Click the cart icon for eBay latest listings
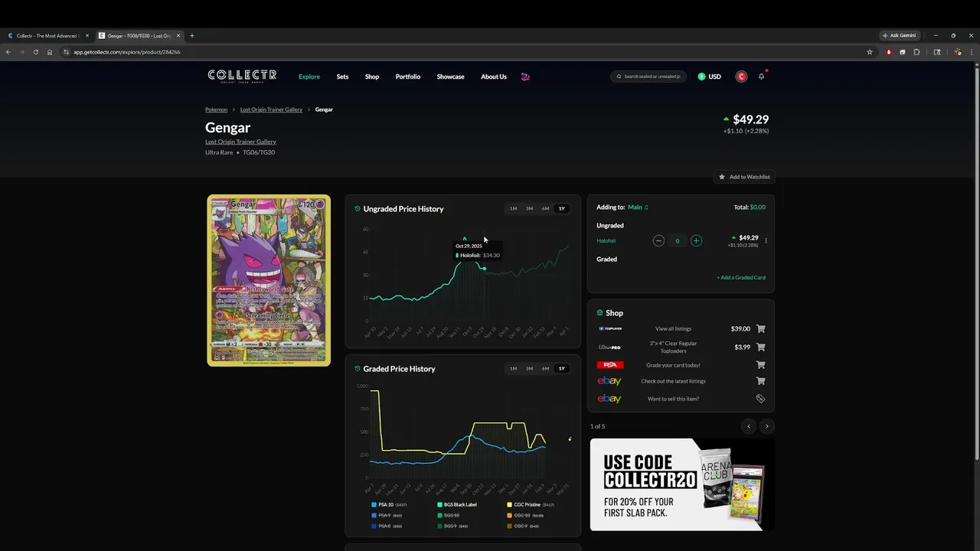The width and height of the screenshot is (980, 551). pyautogui.click(x=760, y=381)
